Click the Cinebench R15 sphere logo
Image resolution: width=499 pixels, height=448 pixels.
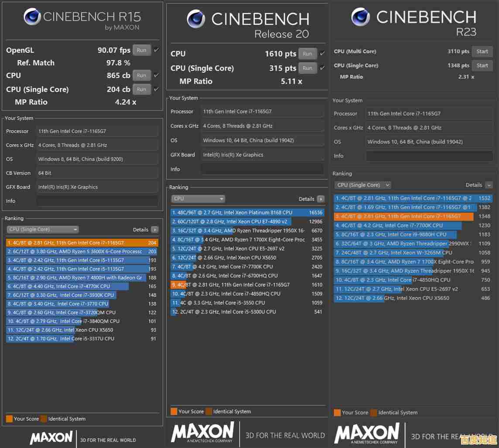32,17
